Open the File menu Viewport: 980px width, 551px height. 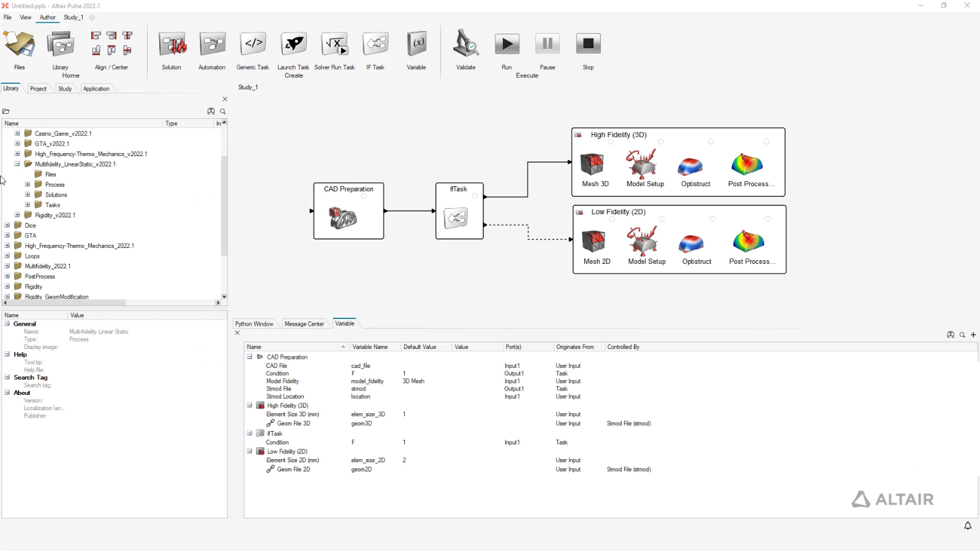[7, 17]
